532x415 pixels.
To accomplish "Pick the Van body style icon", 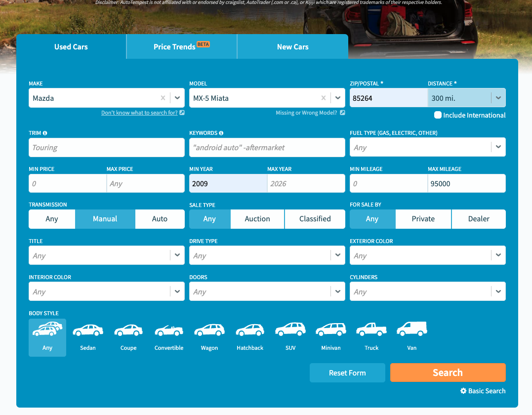I will click(x=412, y=329).
